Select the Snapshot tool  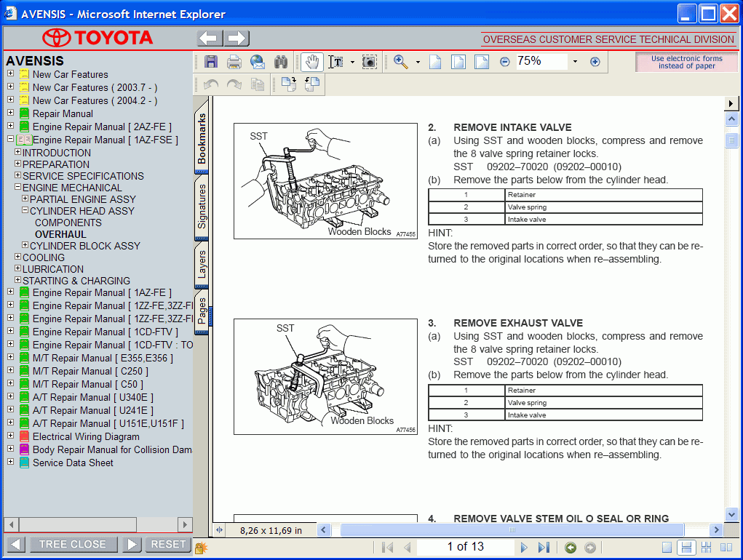click(x=369, y=62)
